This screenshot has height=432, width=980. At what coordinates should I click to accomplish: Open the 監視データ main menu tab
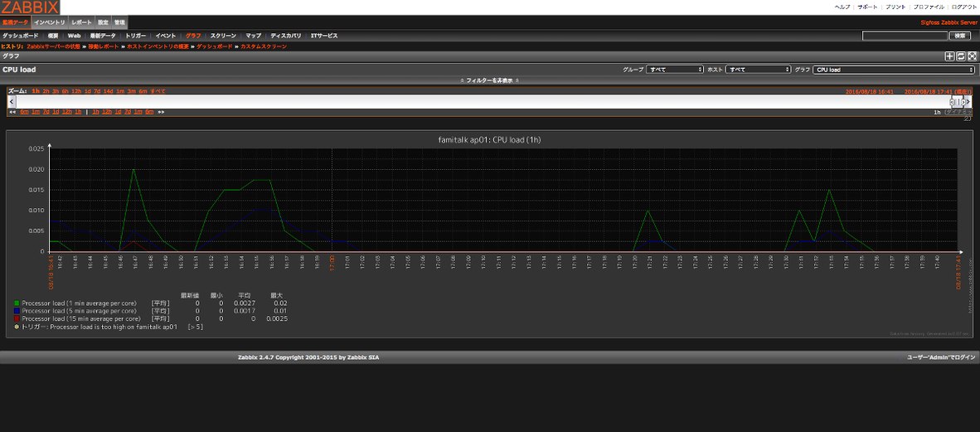(15, 22)
